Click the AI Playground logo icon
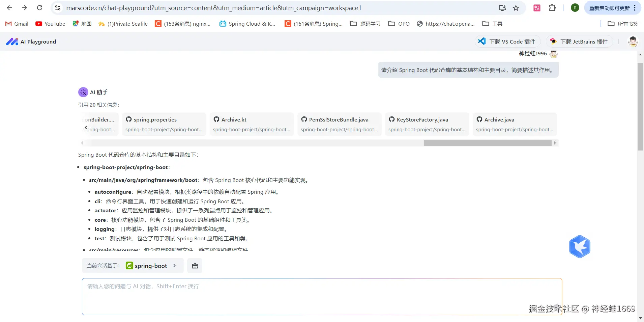 click(12, 41)
